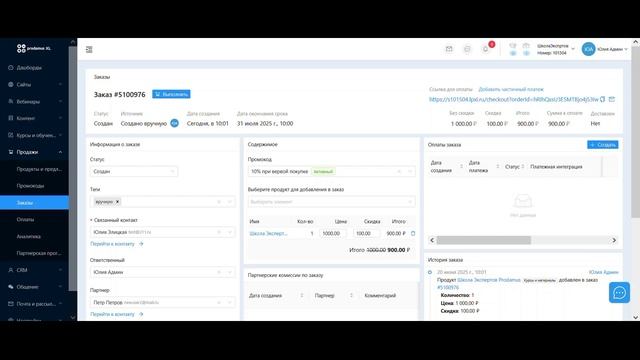Open the Юлия Админ user menu dropdown
640x360 pixels.
click(x=613, y=49)
